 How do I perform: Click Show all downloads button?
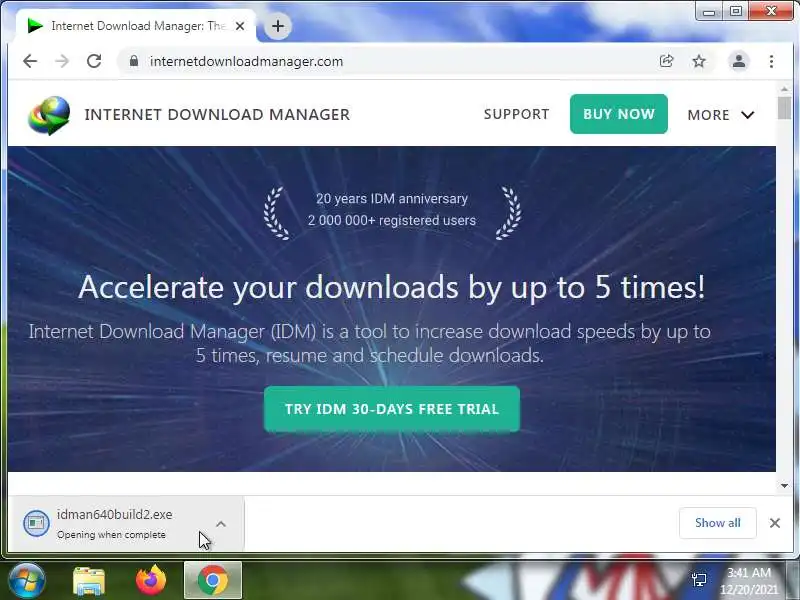[x=717, y=522]
